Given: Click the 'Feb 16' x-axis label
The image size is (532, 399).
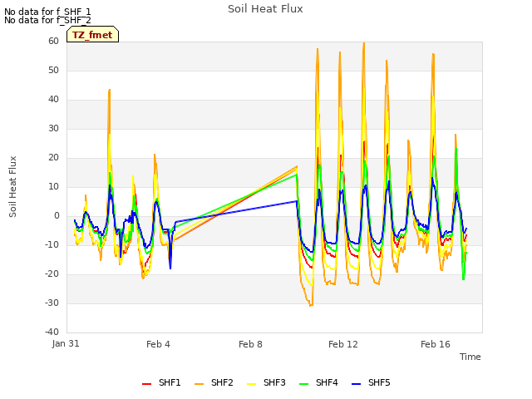Looking at the screenshot, I should [x=436, y=344].
